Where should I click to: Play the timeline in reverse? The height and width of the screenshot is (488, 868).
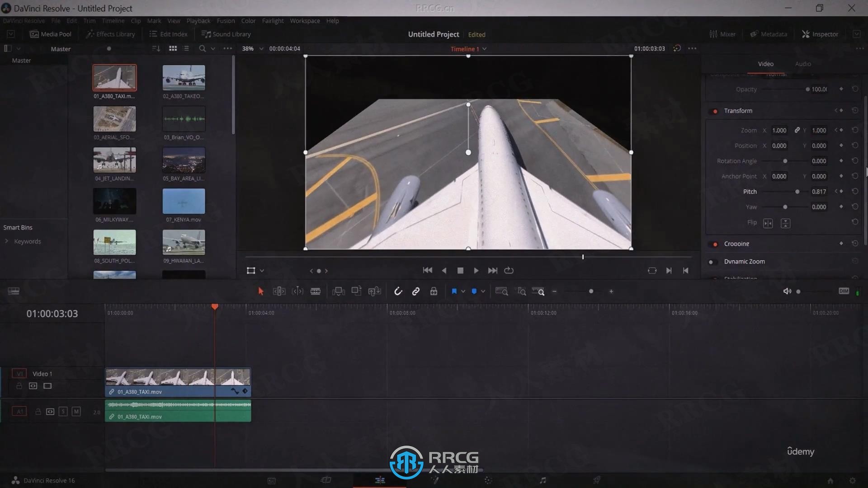click(444, 270)
